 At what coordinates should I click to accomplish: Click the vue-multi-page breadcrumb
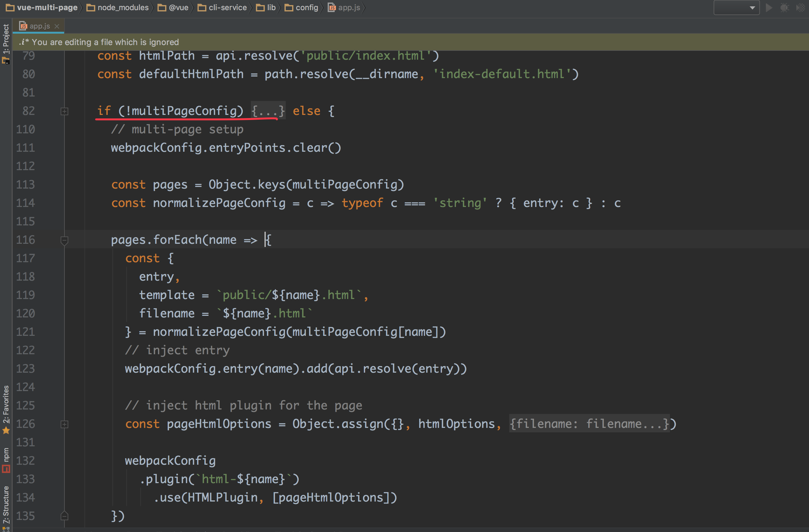point(47,8)
